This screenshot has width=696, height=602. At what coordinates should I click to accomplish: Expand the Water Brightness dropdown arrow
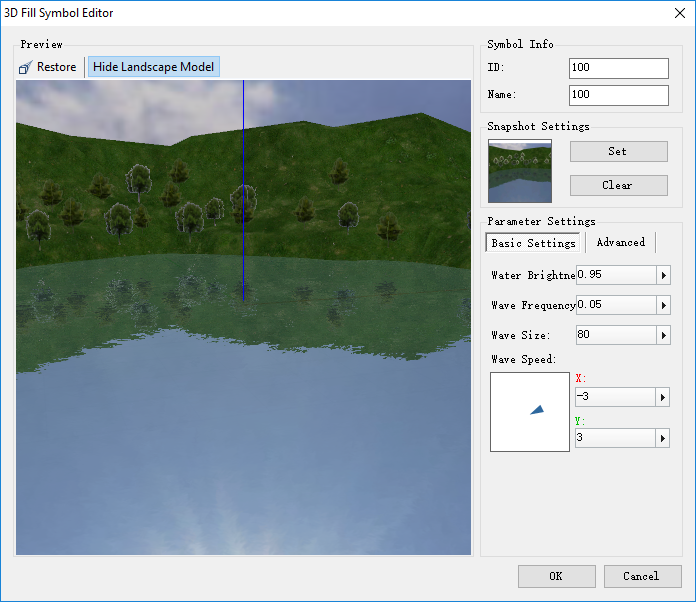point(663,275)
